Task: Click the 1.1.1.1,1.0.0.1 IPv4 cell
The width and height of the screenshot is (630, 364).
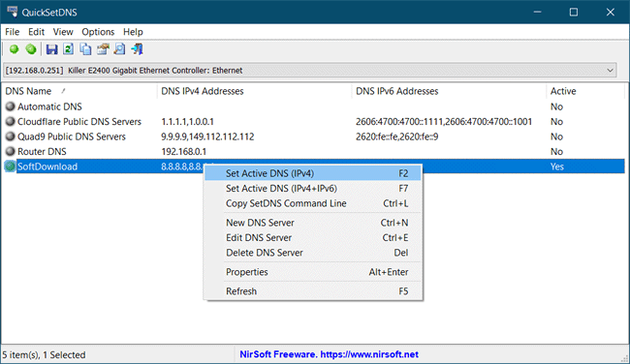Action: [188, 121]
